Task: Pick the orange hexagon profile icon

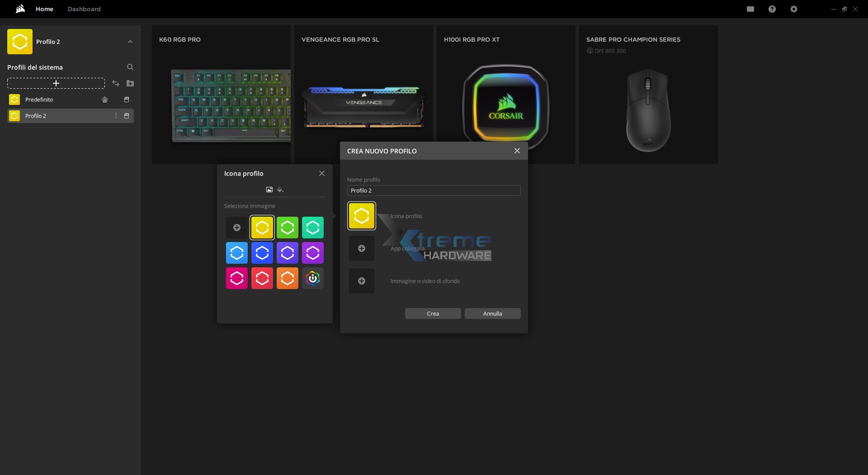Action: pyautogui.click(x=288, y=278)
